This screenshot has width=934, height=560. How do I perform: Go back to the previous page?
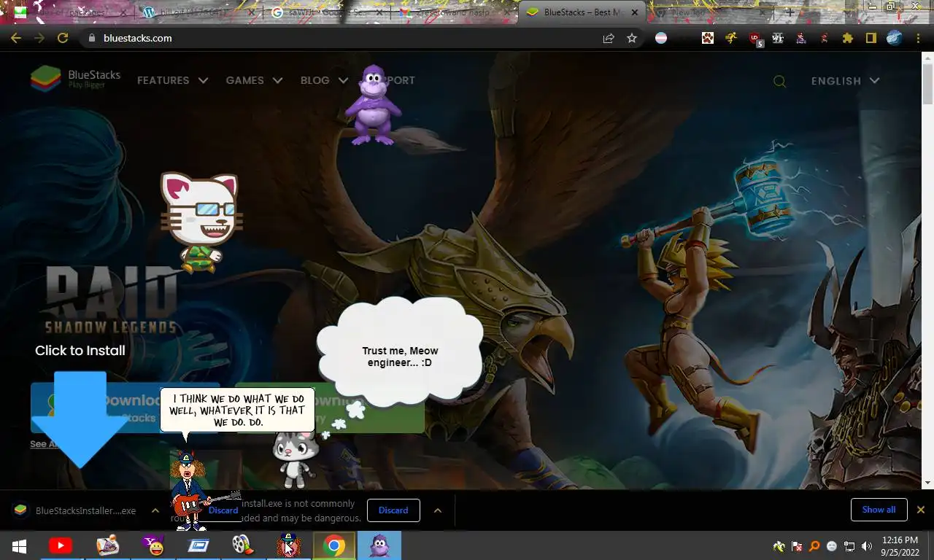click(16, 38)
